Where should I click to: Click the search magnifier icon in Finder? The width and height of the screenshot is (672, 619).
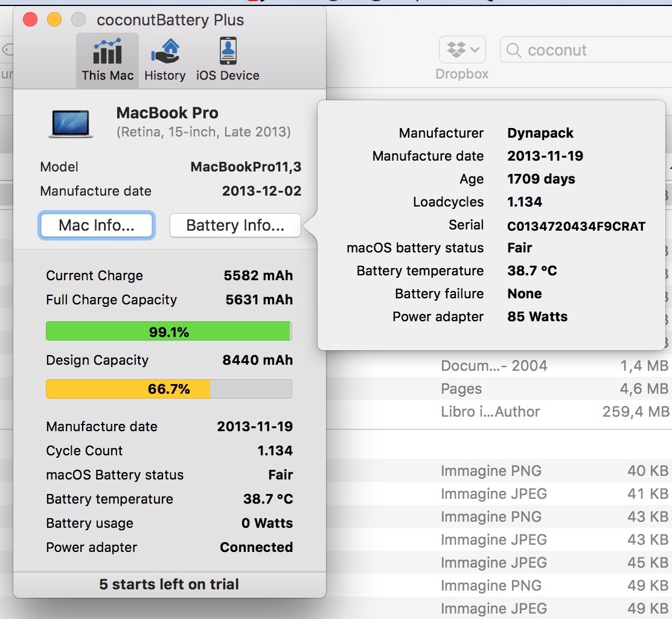[x=513, y=50]
